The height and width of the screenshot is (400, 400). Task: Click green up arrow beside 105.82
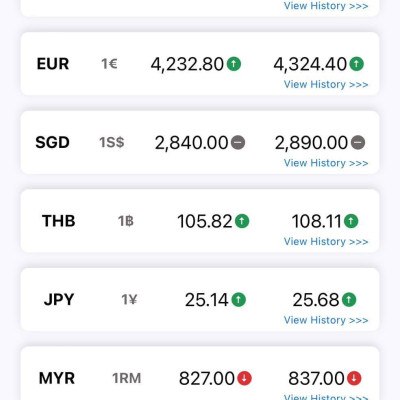[242, 221]
